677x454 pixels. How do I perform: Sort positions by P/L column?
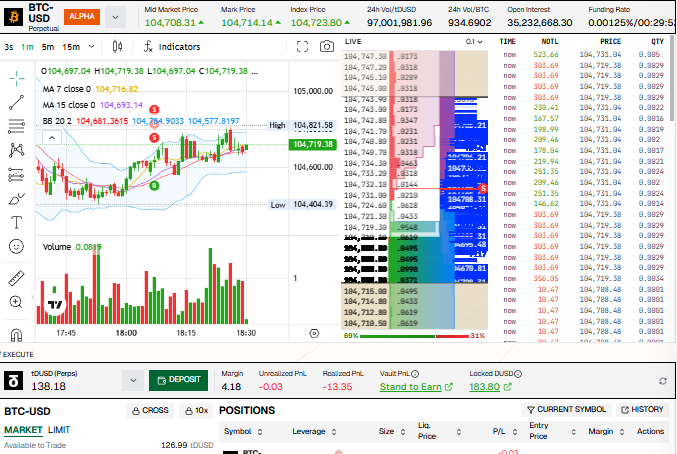click(505, 431)
